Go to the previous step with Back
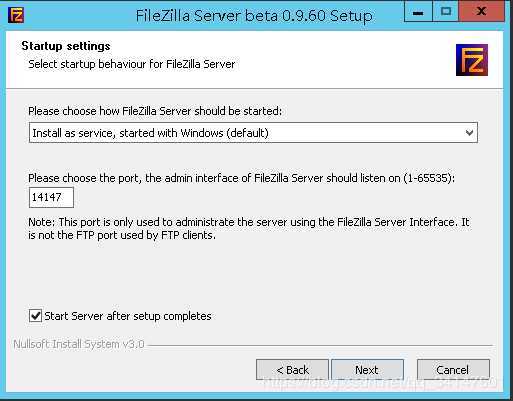This screenshot has height=401, width=513. (x=292, y=370)
